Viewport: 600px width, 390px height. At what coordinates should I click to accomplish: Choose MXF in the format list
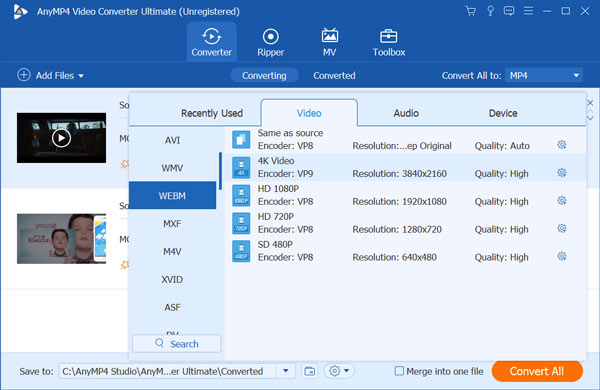pos(172,224)
